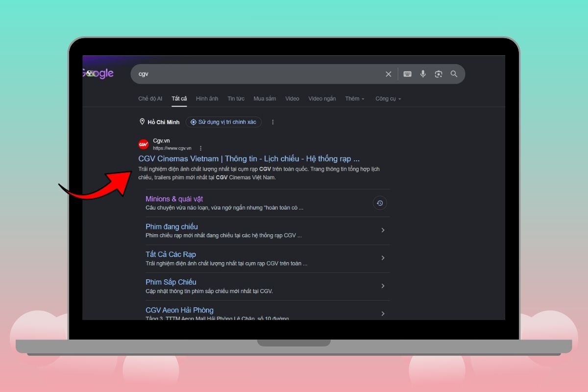Submit search with the magnifier icon

click(454, 74)
